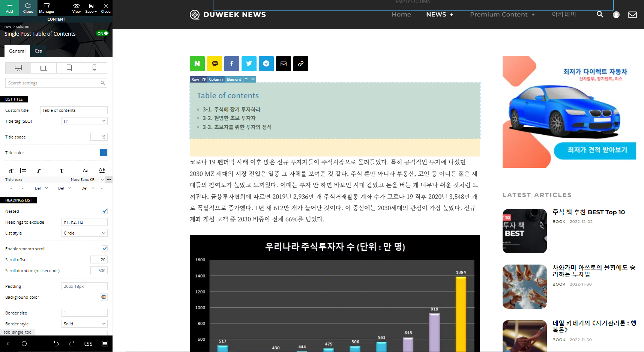Screen dimensions: 644x352
Task: Click the back arrow in bottom bar
Action: [x=8, y=344]
